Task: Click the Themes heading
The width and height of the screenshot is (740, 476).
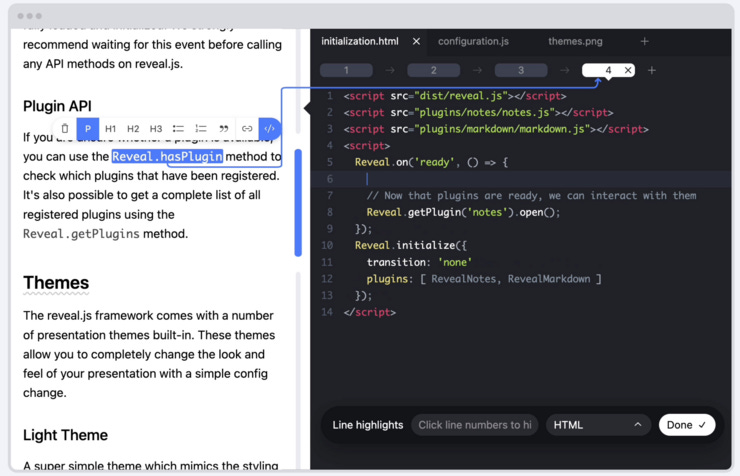Action: coord(56,283)
